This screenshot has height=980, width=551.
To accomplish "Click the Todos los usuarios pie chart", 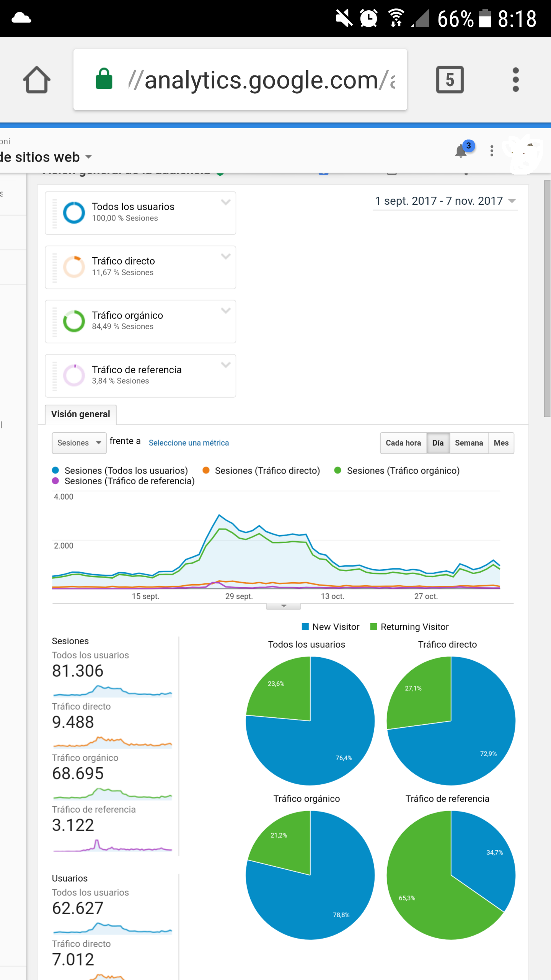I will pos(310,721).
